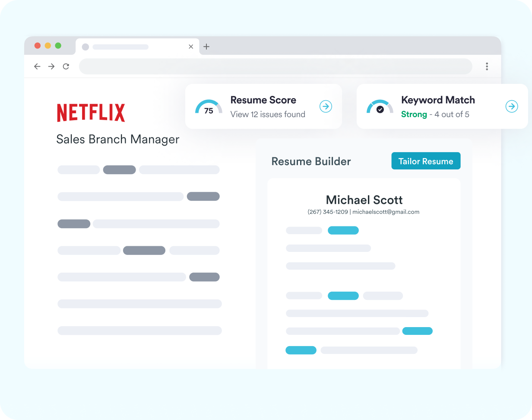Click the Tailor Resume button
The width and height of the screenshot is (532, 420).
click(x=426, y=161)
